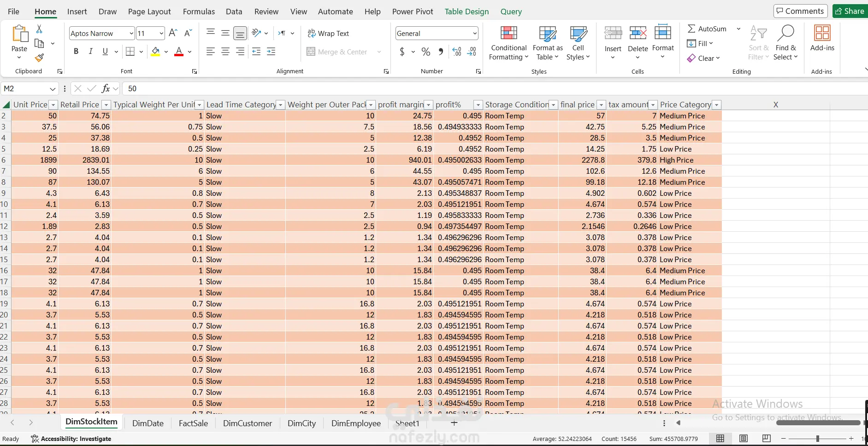Apply the red Font Color swatch

coord(179,52)
